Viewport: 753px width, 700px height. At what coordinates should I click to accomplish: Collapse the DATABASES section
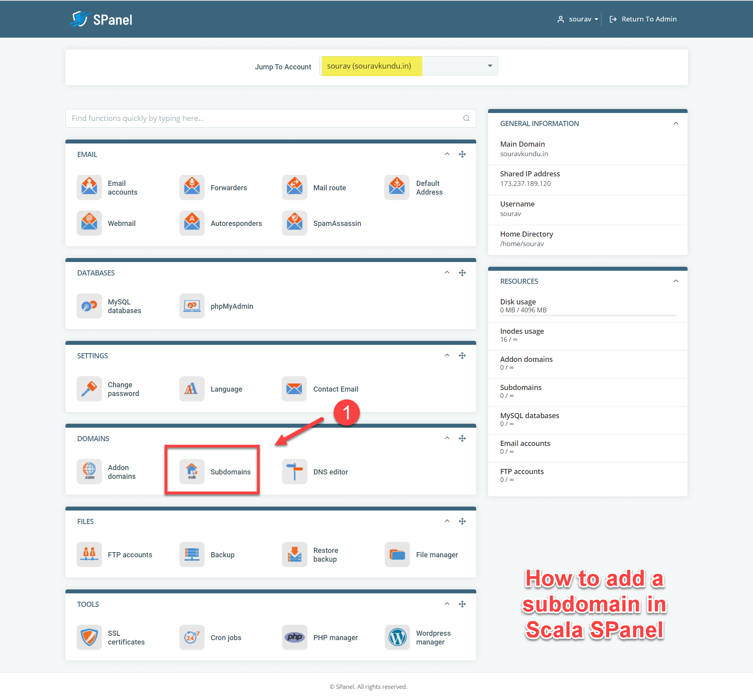click(x=447, y=273)
